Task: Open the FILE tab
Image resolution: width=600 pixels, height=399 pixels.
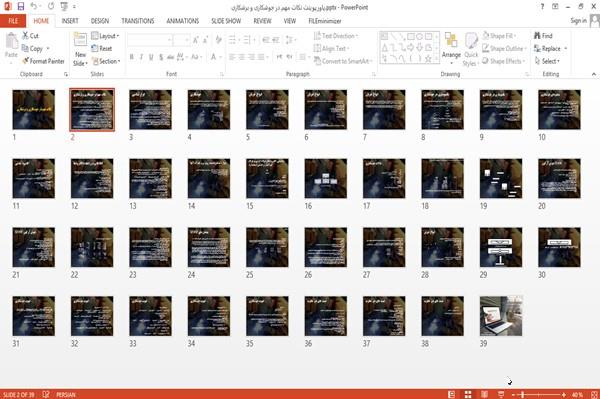Action: pyautogui.click(x=13, y=21)
